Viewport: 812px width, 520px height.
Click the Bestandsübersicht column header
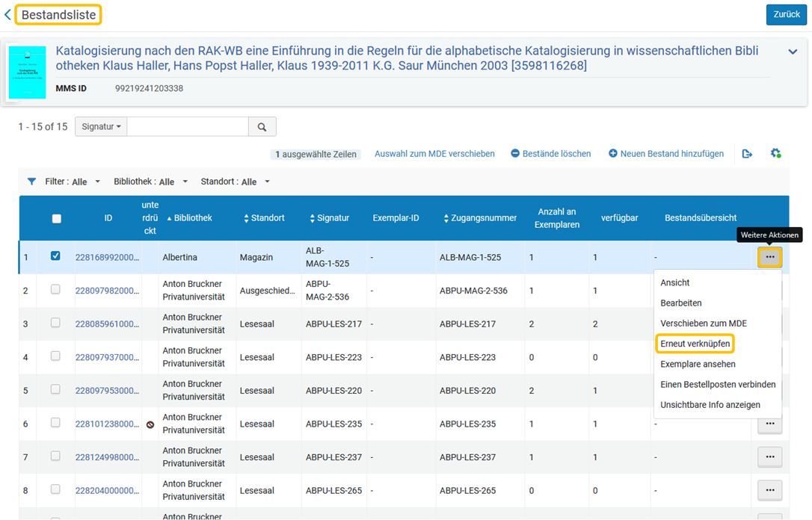point(700,218)
